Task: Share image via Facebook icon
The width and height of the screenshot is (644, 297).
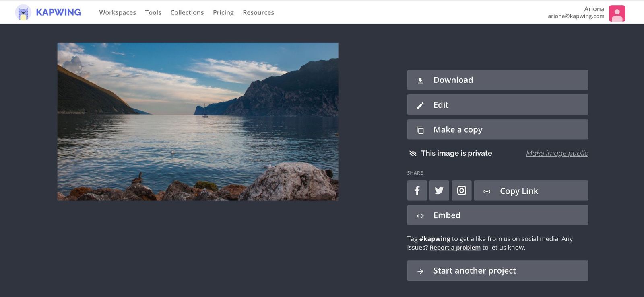Action: [417, 190]
